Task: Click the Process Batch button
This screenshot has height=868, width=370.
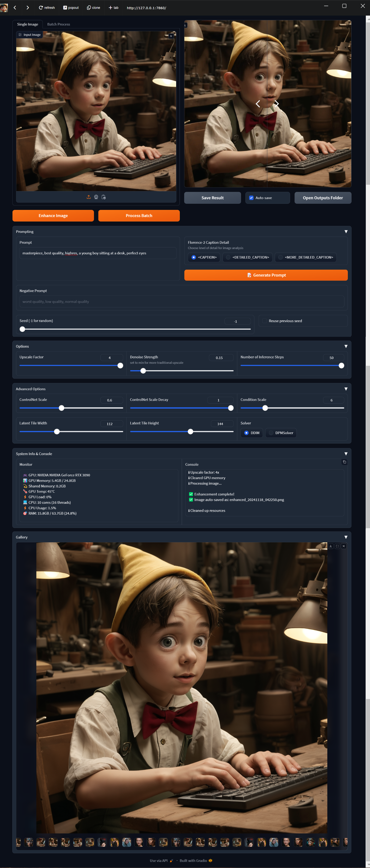Action: pyautogui.click(x=139, y=216)
